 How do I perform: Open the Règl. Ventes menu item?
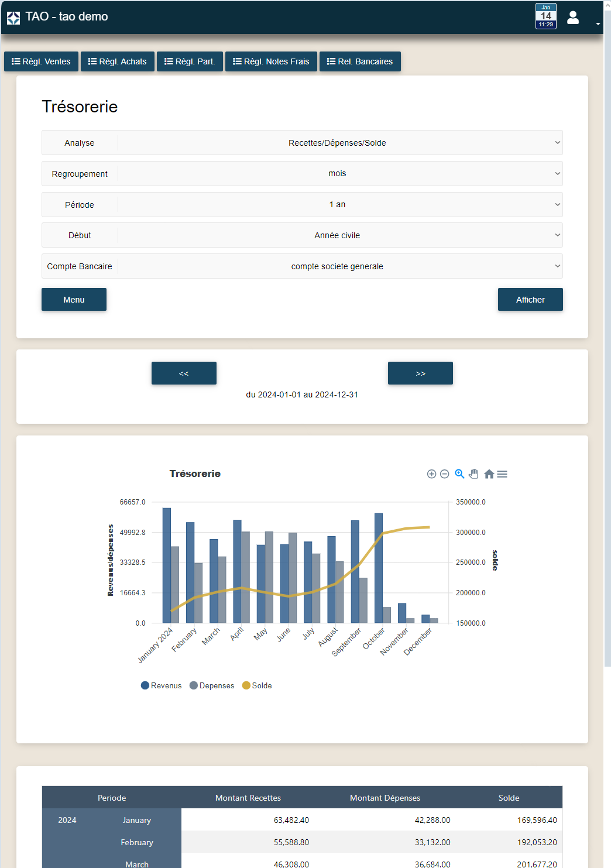click(41, 61)
